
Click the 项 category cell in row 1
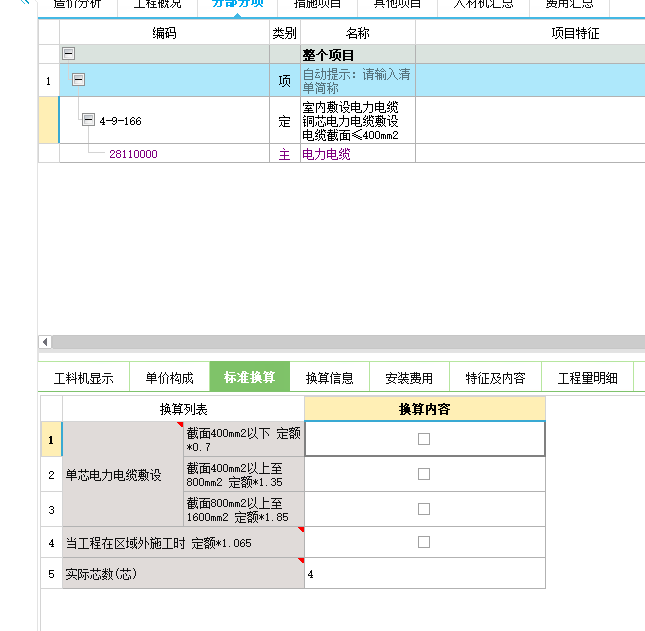pos(285,80)
